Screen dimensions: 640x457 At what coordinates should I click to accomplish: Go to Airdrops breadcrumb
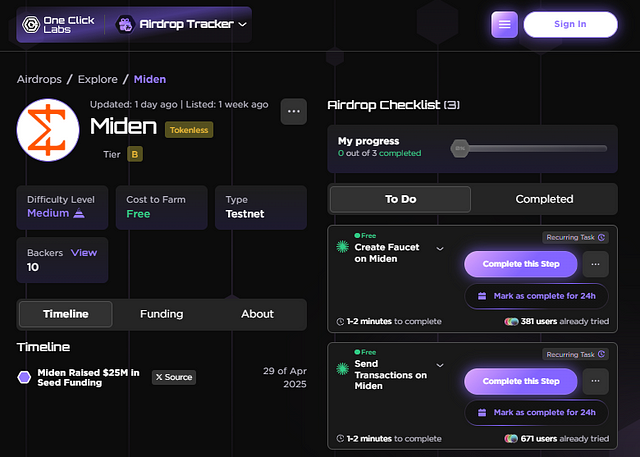[x=39, y=79]
